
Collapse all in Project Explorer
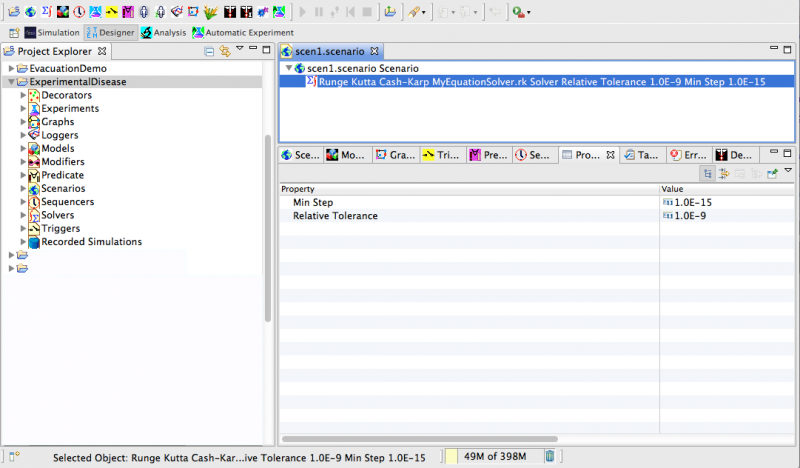click(209, 51)
